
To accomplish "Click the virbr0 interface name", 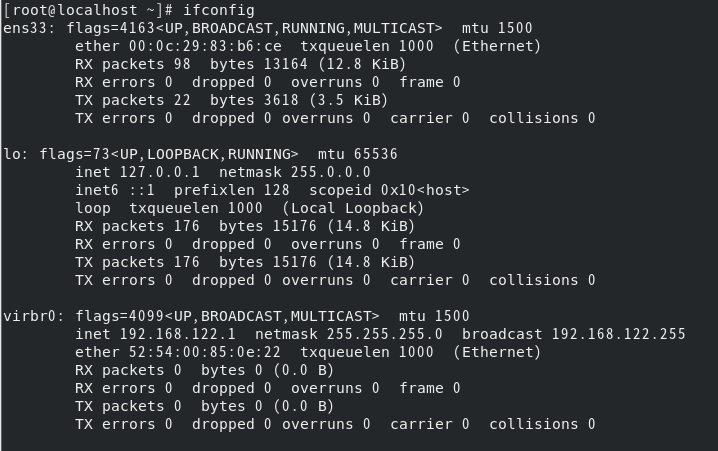I will [x=30, y=316].
